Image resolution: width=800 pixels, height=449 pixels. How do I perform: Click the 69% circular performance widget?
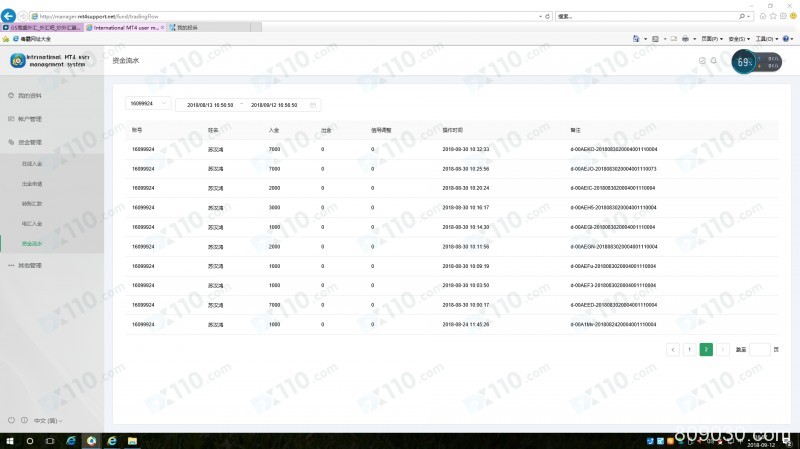coord(743,62)
